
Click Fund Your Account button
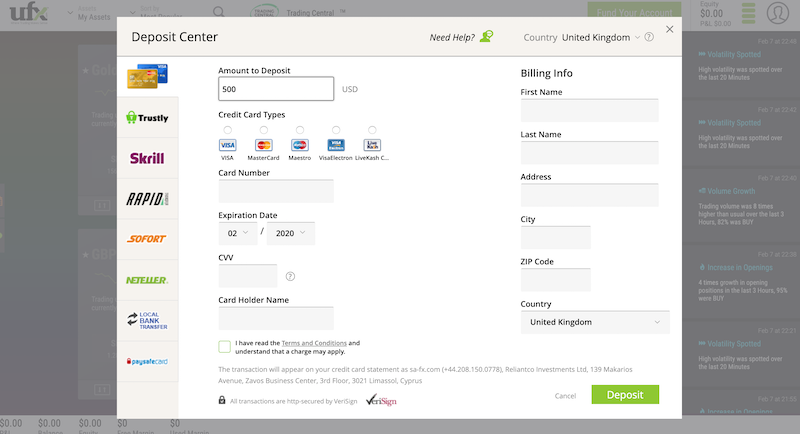point(634,12)
